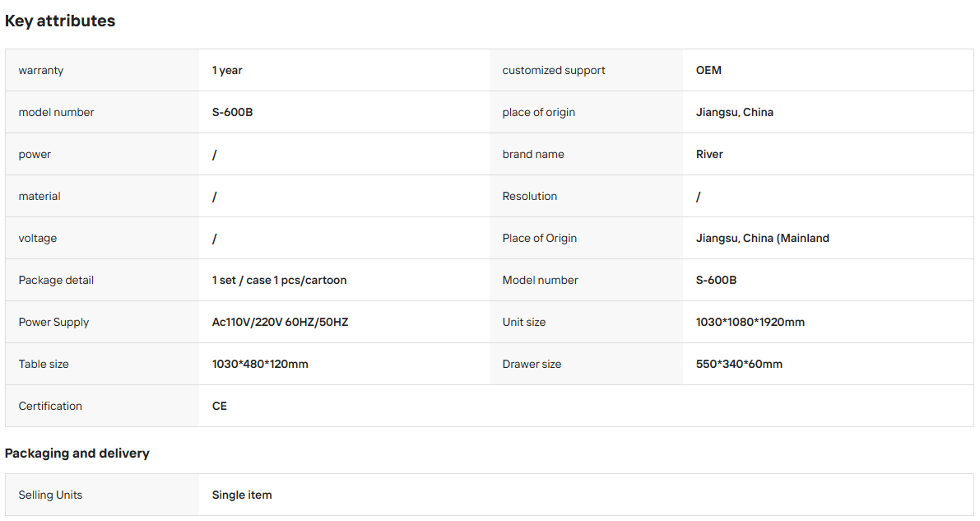Click the "Packaging and delivery" heading
980x521 pixels.
point(77,453)
